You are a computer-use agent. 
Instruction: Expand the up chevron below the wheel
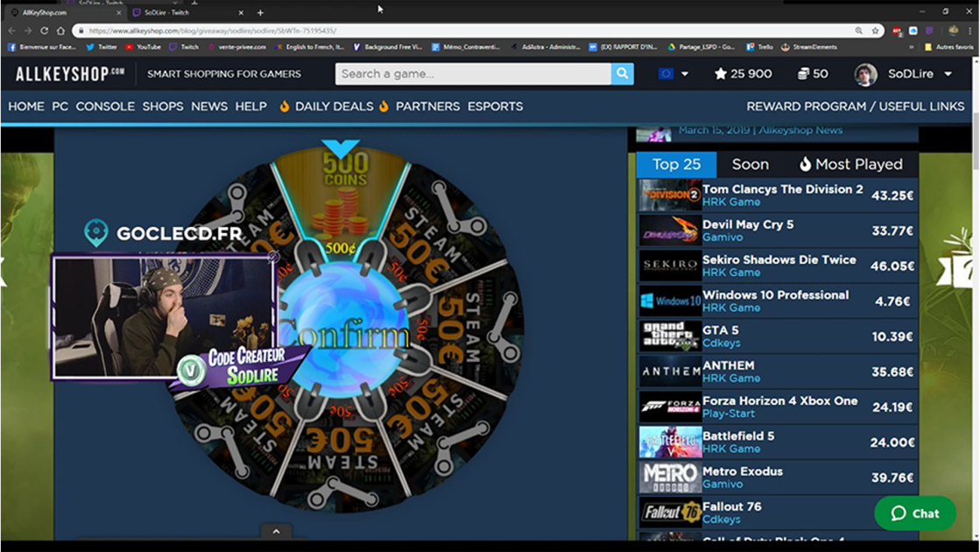click(x=276, y=531)
